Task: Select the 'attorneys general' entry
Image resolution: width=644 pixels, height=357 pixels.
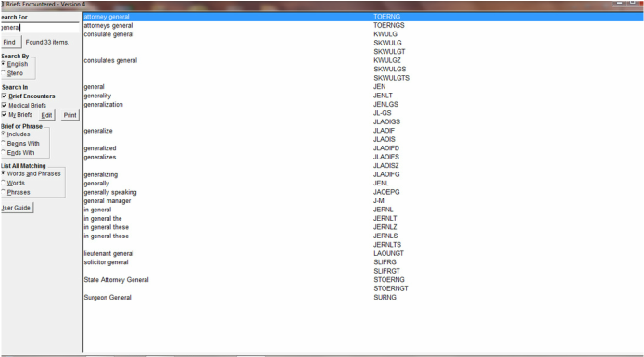Action: click(x=108, y=25)
